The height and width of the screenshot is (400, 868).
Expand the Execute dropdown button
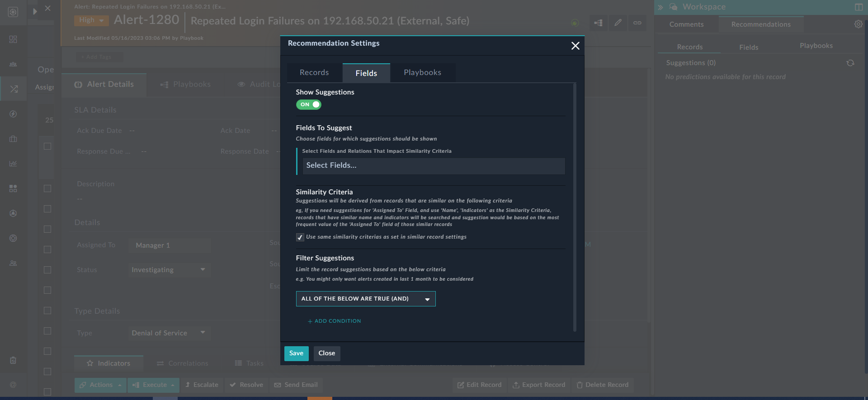tap(154, 385)
